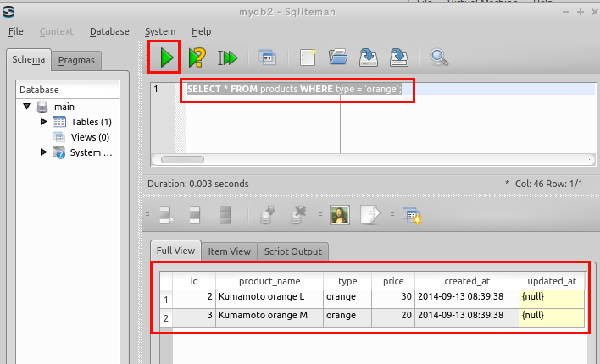600x364 pixels.
Task: Click the System Catalogue icon in the tree
Action: pos(58,152)
